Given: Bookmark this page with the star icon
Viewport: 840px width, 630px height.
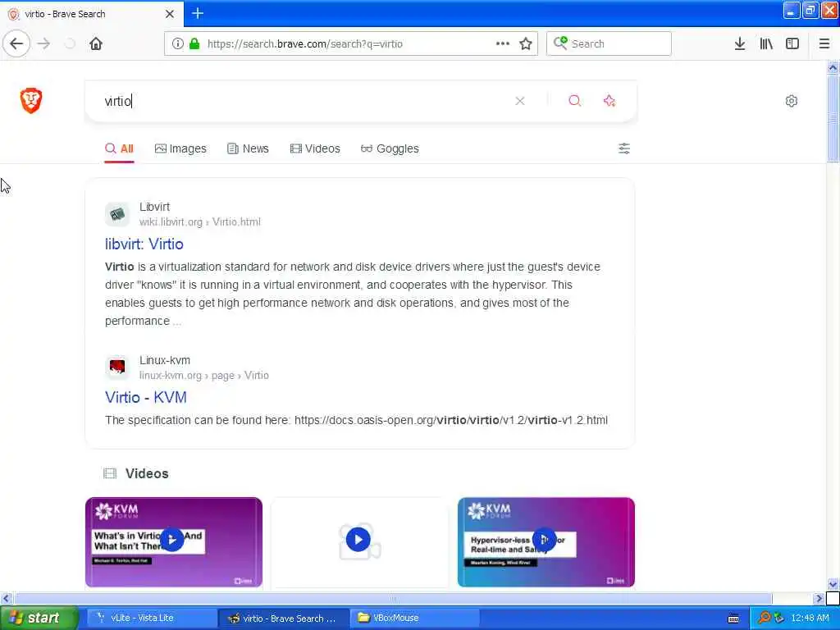Looking at the screenshot, I should (526, 43).
